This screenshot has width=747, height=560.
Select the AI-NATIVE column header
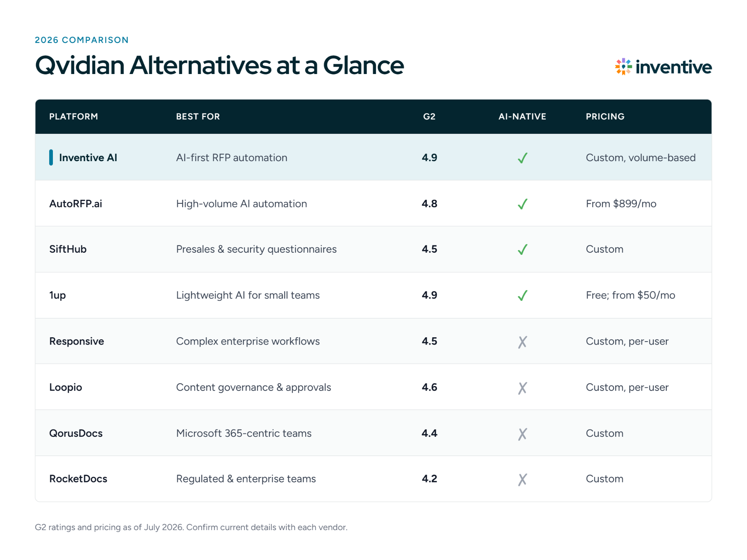coord(522,117)
